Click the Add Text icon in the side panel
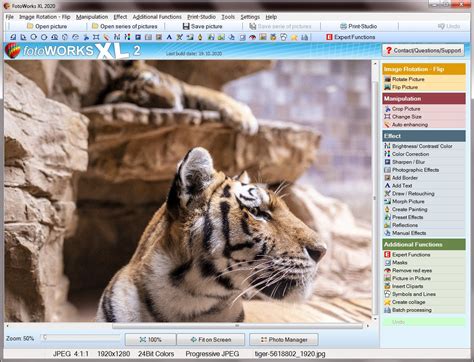 coord(387,186)
